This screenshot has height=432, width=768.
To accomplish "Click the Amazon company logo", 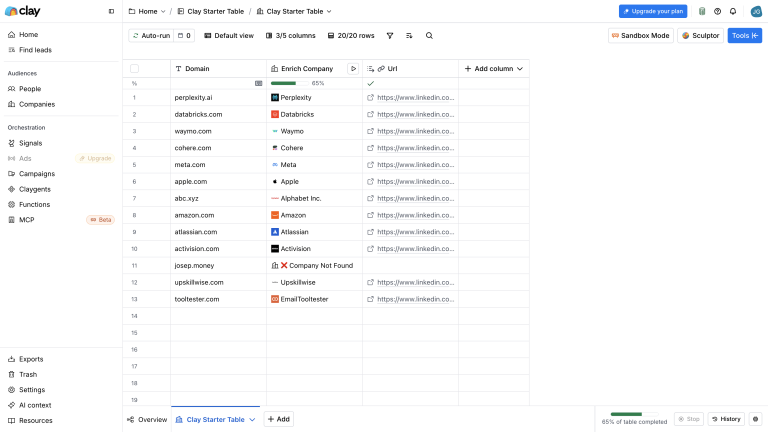I will [x=275, y=215].
